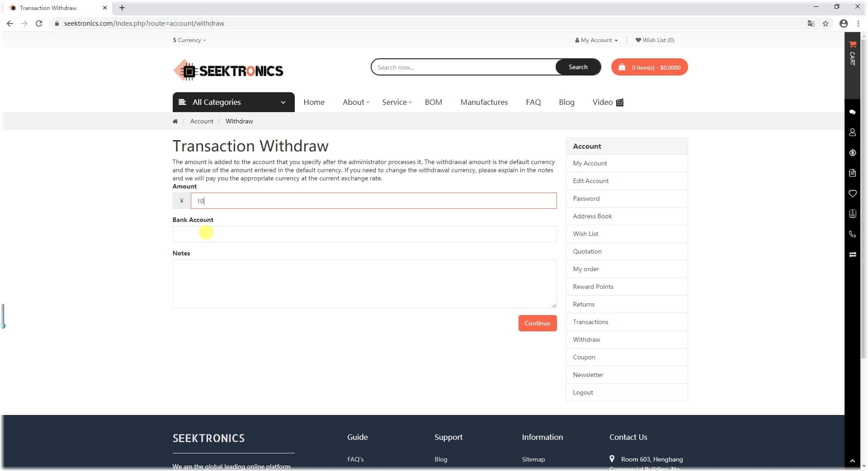This screenshot has width=868, height=471.
Task: Click the scroll-to-top arrow icon
Action: (852, 461)
